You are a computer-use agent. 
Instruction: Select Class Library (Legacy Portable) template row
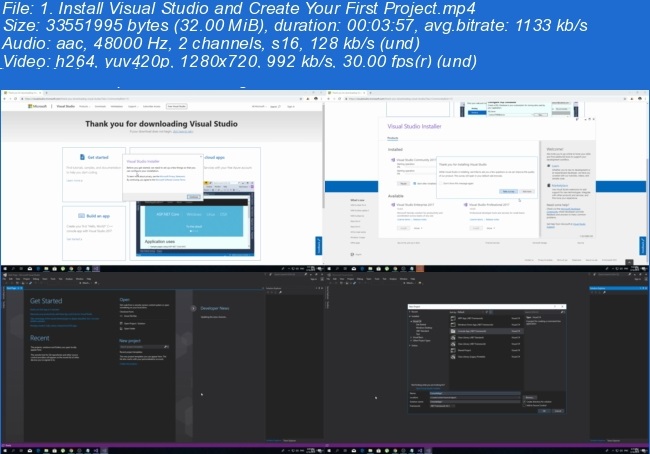pos(486,357)
